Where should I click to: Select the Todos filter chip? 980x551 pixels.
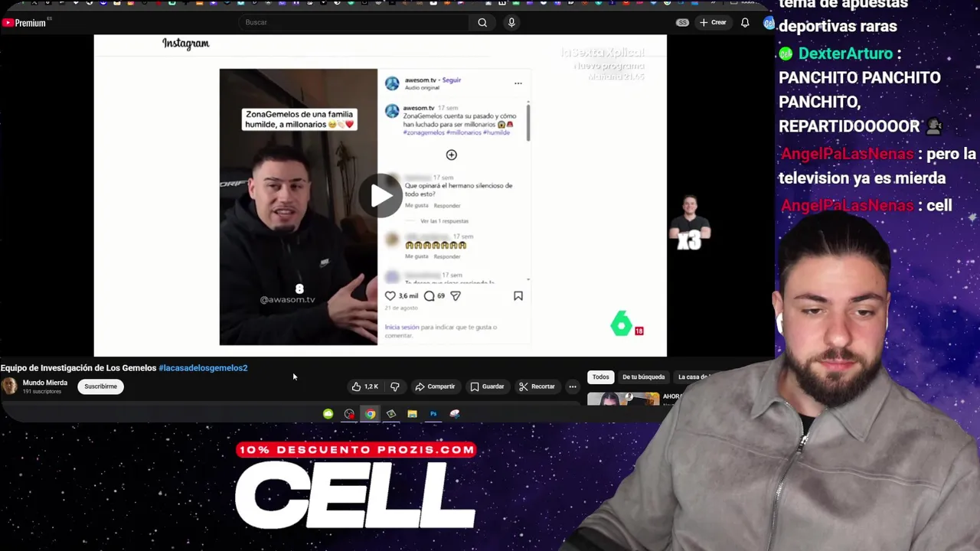coord(600,377)
